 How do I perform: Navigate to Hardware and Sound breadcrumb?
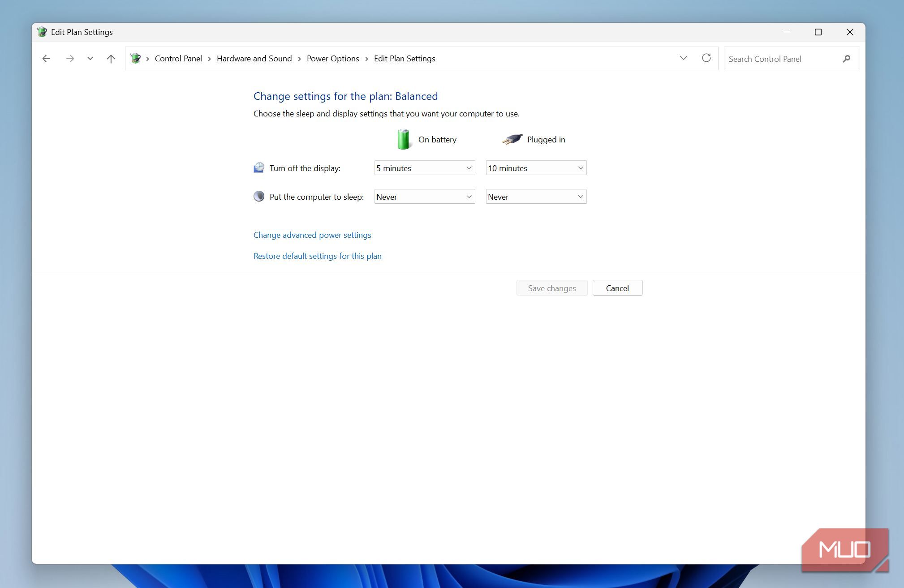point(254,59)
